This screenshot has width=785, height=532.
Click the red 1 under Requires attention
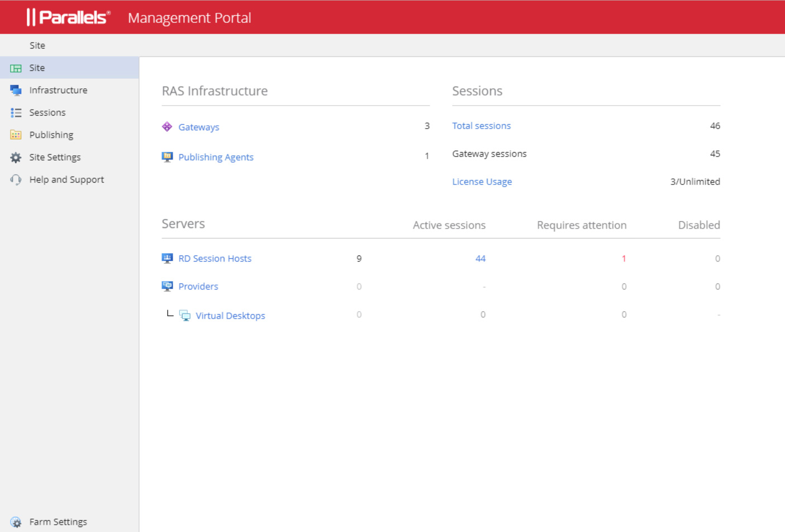(624, 258)
